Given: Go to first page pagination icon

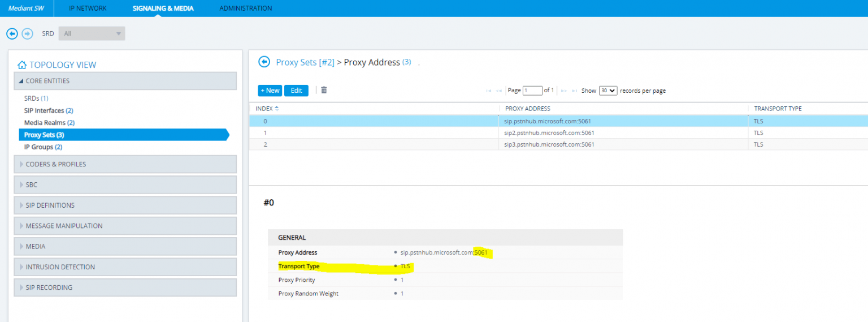Looking at the screenshot, I should [x=489, y=91].
